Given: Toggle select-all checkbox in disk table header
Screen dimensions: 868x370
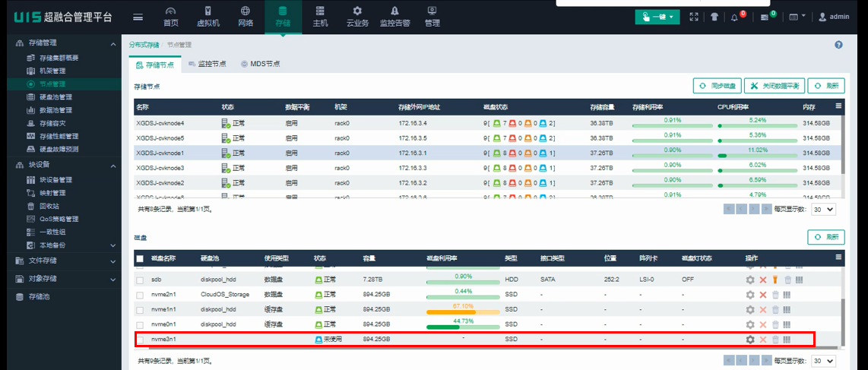Looking at the screenshot, I should click(140, 258).
